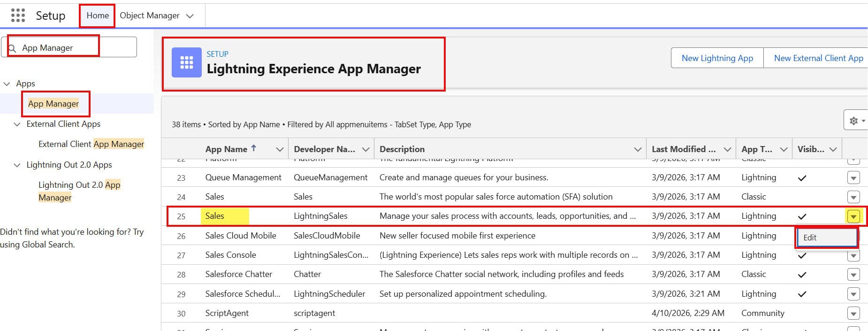Viewport: 868px width, 331px height.
Task: Click 'Salesforce Chatter' app name cell
Action: click(x=238, y=274)
